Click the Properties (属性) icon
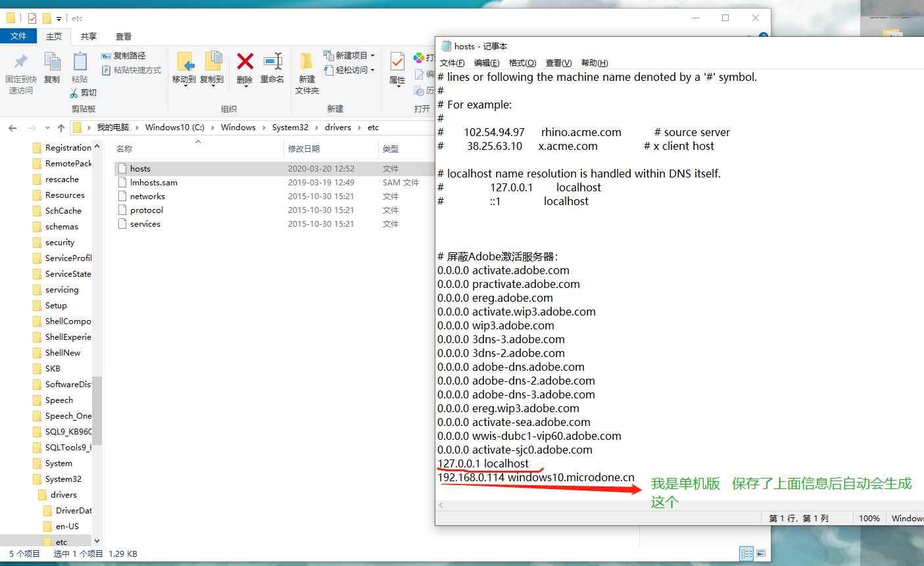The width and height of the screenshot is (924, 566). tap(397, 62)
